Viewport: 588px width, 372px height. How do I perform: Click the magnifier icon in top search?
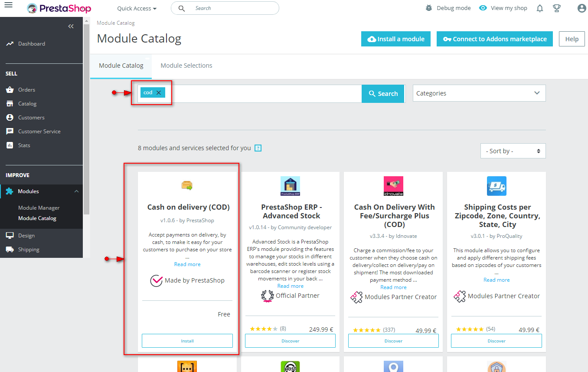click(182, 8)
